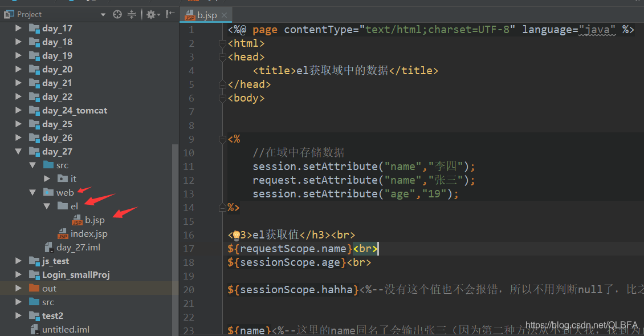This screenshot has width=644, height=336.
Task: Select the day_26 module folder icon
Action: pos(34,138)
